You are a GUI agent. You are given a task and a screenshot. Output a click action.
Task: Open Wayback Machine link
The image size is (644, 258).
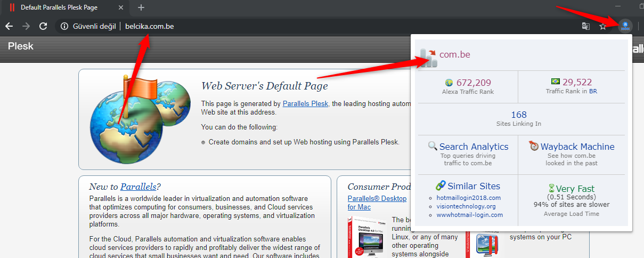pyautogui.click(x=577, y=147)
